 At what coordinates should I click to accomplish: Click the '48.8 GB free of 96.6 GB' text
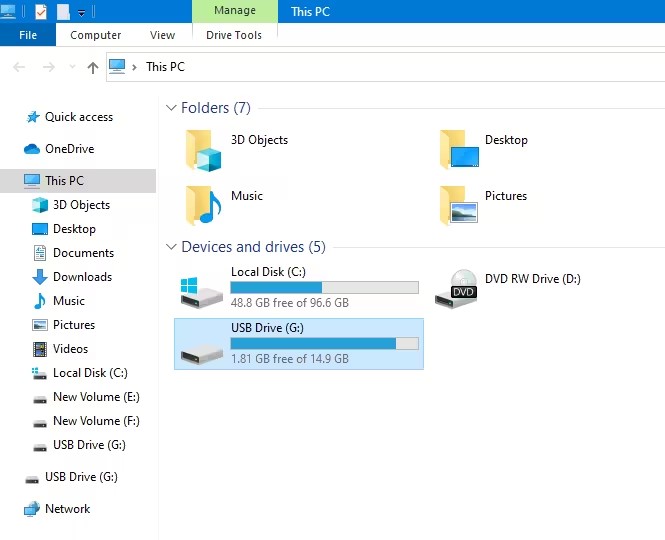coord(290,302)
